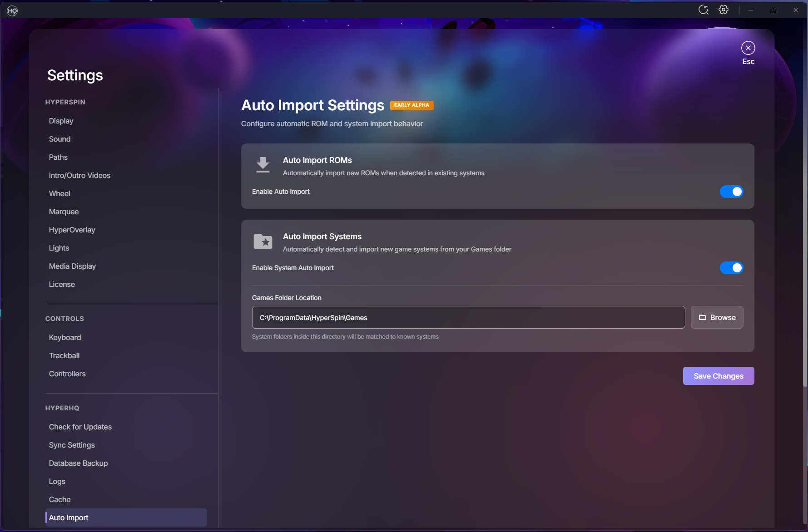Open the Intro/Outro Videos settings
Image resolution: width=808 pixels, height=532 pixels.
click(79, 175)
